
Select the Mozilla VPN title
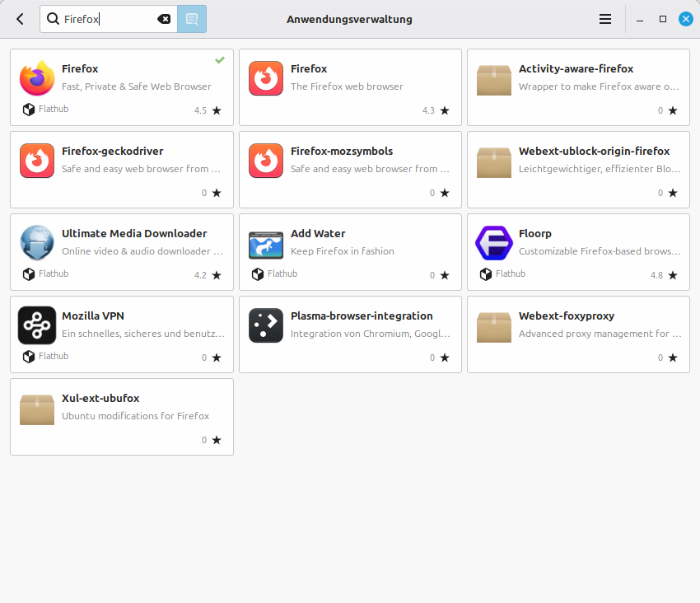(93, 316)
